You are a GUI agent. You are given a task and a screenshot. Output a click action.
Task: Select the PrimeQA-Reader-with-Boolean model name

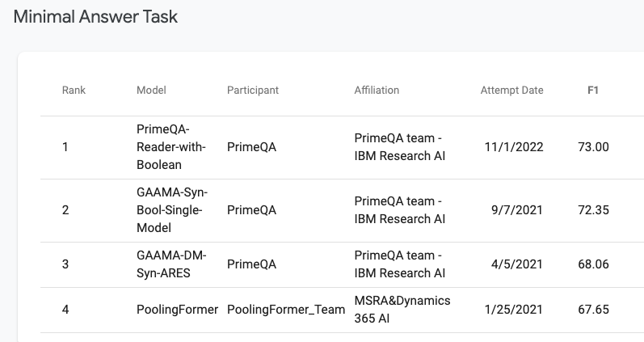(x=171, y=147)
